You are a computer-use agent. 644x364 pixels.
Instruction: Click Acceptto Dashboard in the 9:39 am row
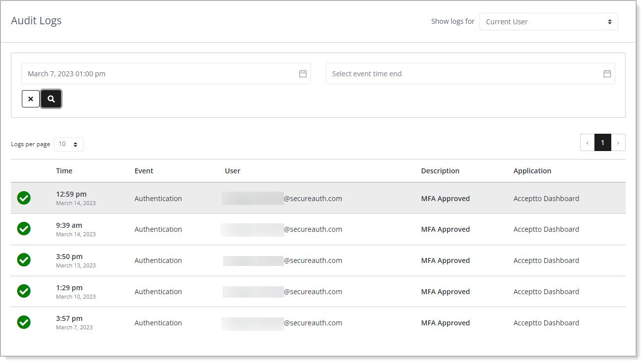point(546,229)
